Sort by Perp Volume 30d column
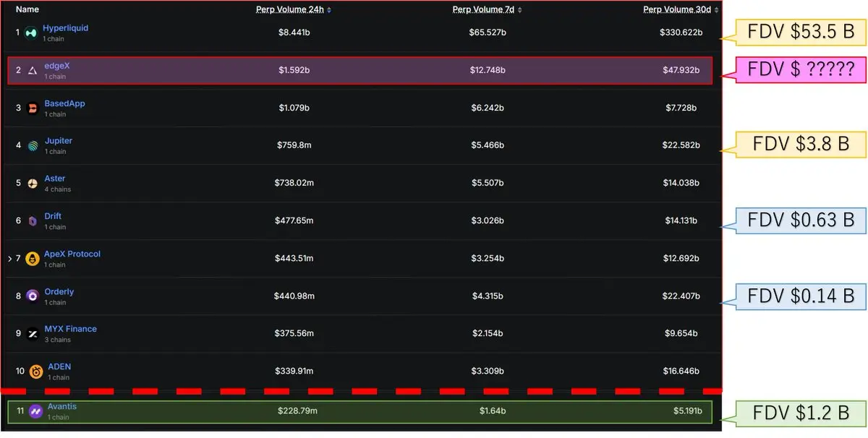868x438 pixels. click(681, 9)
